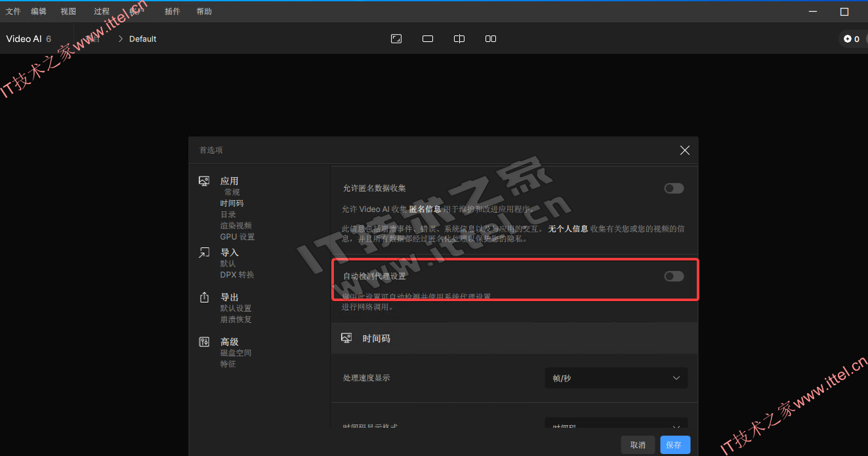Select DPX 转换 in preferences sidebar
The height and width of the screenshot is (456, 868).
tap(238, 275)
